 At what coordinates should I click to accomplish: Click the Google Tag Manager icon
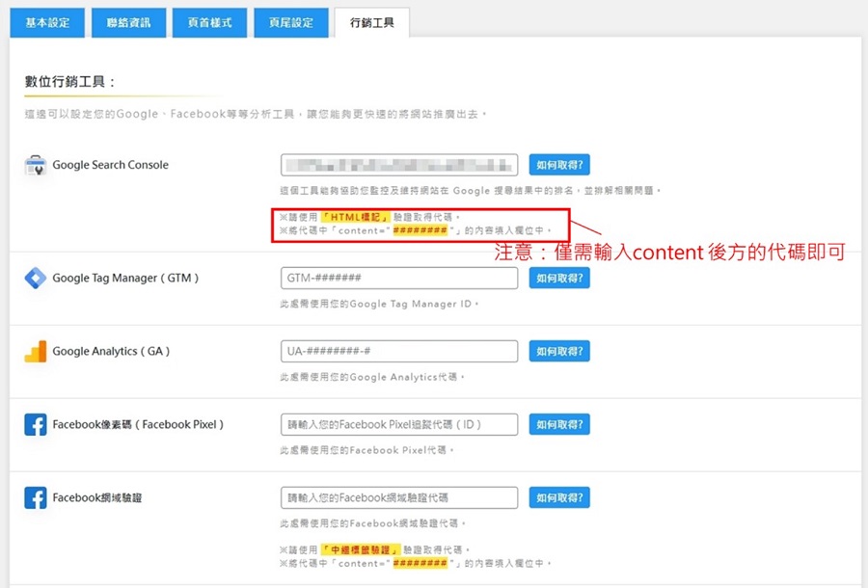(x=36, y=278)
